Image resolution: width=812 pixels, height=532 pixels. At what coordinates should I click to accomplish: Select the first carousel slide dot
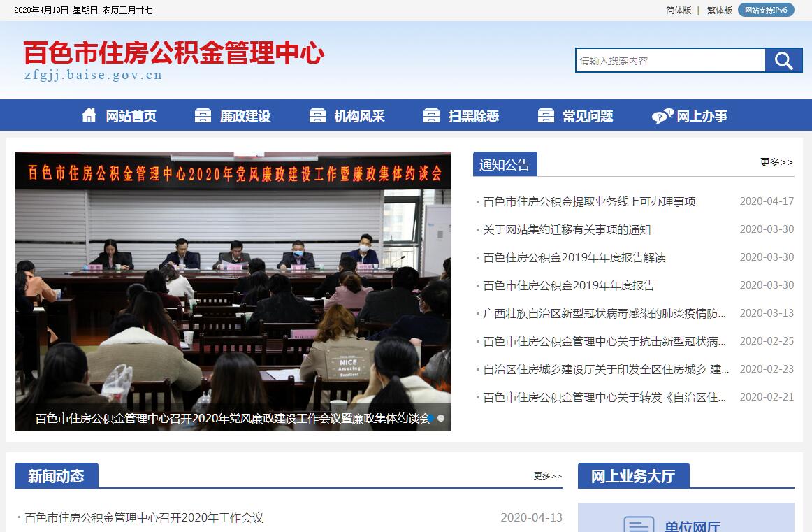click(430, 418)
